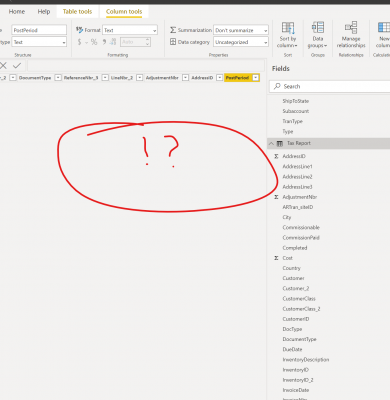The width and height of the screenshot is (390, 400).
Task: Select the Completed field
Action: (295, 248)
